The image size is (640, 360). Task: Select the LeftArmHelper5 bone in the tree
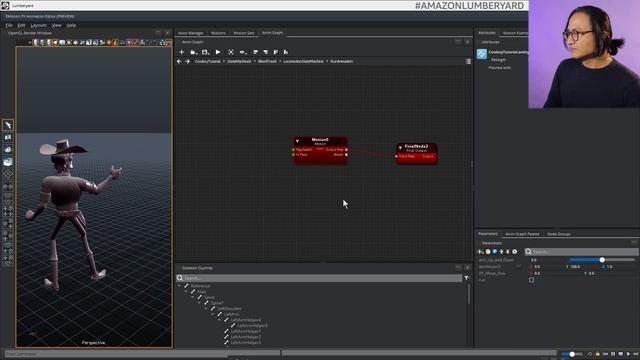coord(253,326)
